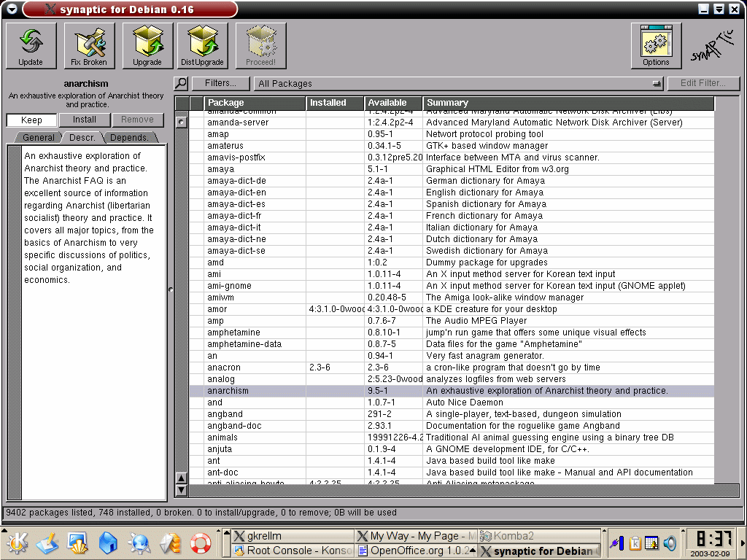Viewport: 747px width, 560px height.
Task: Click the DistUpgrade toolbar button
Action: click(203, 46)
